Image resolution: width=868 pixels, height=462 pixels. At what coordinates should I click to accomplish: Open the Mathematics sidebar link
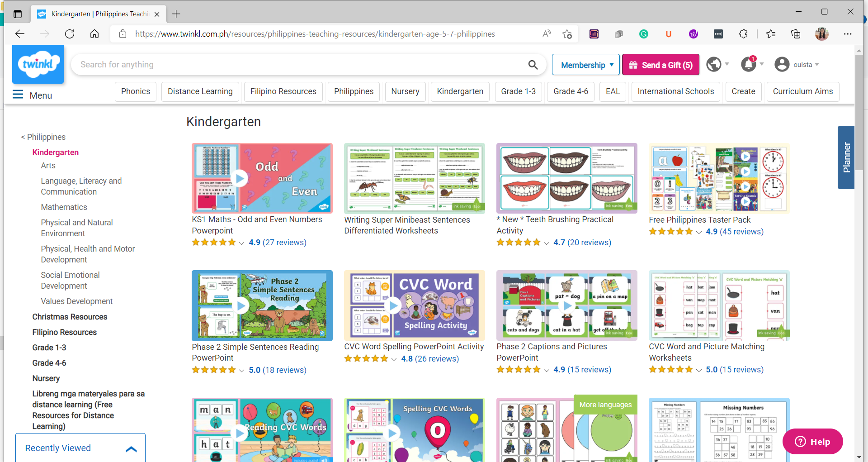pos(64,207)
